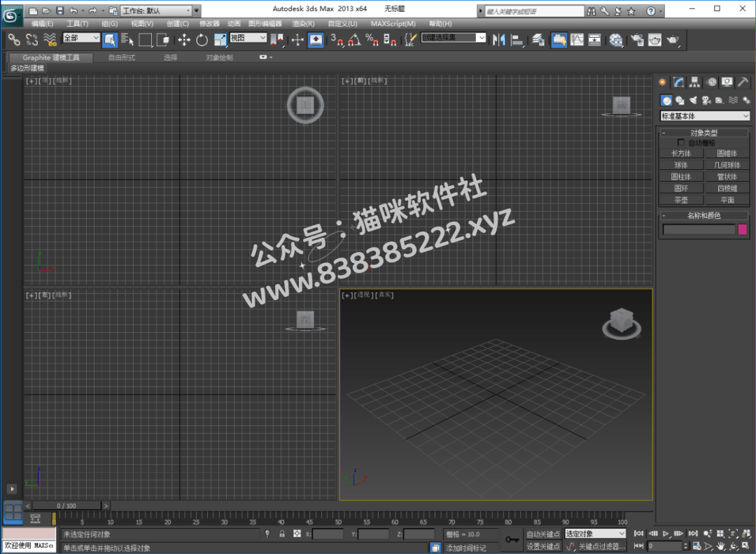Open the 视图 reference coordinate dropdown
756x554 pixels.
point(248,38)
